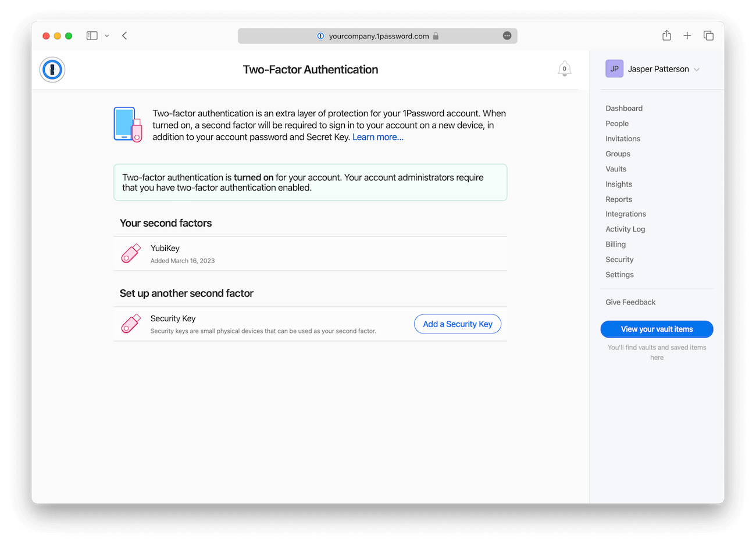756x545 pixels.
Task: Click View your vault items
Action: [x=657, y=329]
